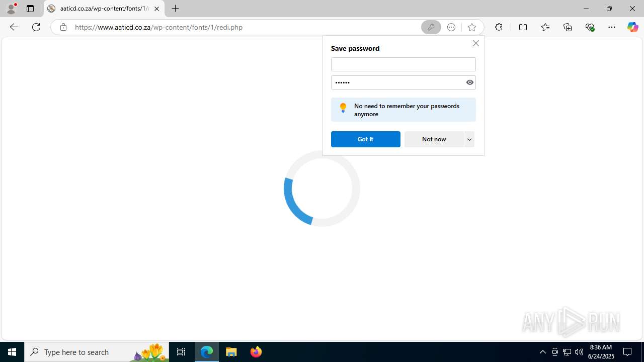Open the password manager key icon
The image size is (644, 362).
click(x=431, y=27)
